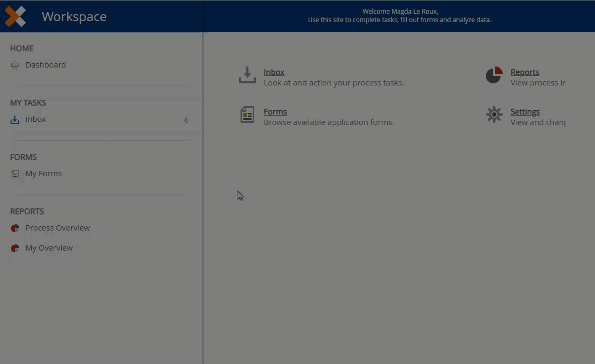Click the 'Look at and action your process tasks.' description
Image resolution: width=595 pixels, height=364 pixels.
click(334, 83)
